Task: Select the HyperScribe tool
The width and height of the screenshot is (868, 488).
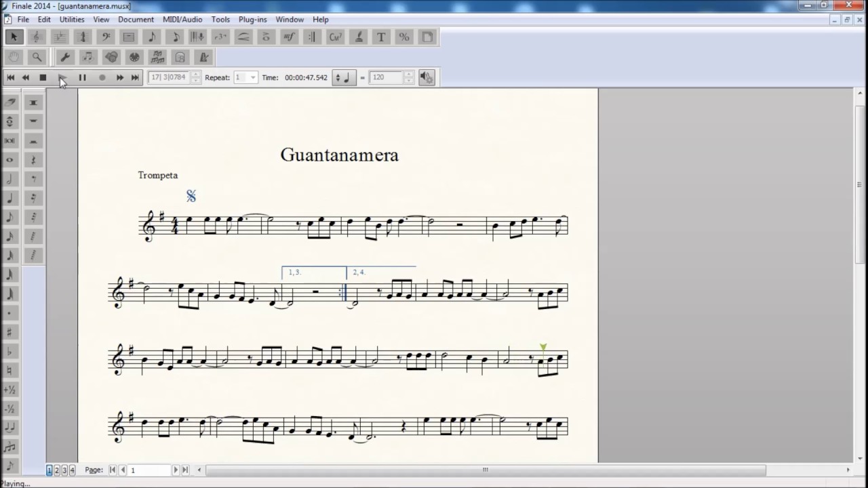Action: coord(197,37)
